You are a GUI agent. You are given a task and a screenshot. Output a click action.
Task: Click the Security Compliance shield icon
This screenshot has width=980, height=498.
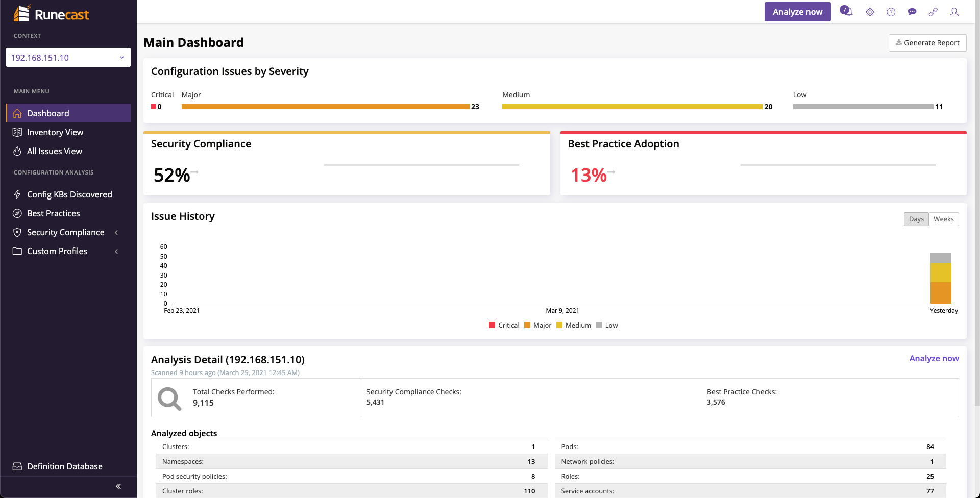pos(17,232)
